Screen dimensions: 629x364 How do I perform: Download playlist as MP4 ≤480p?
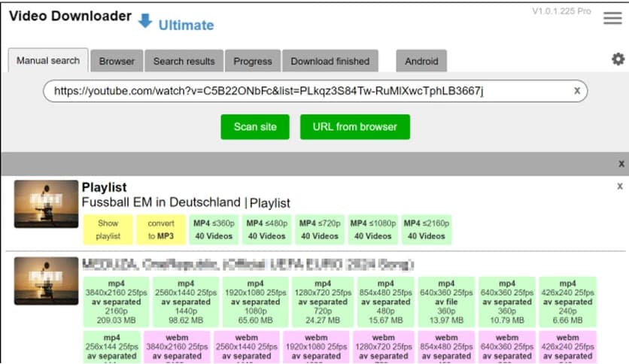267,229
